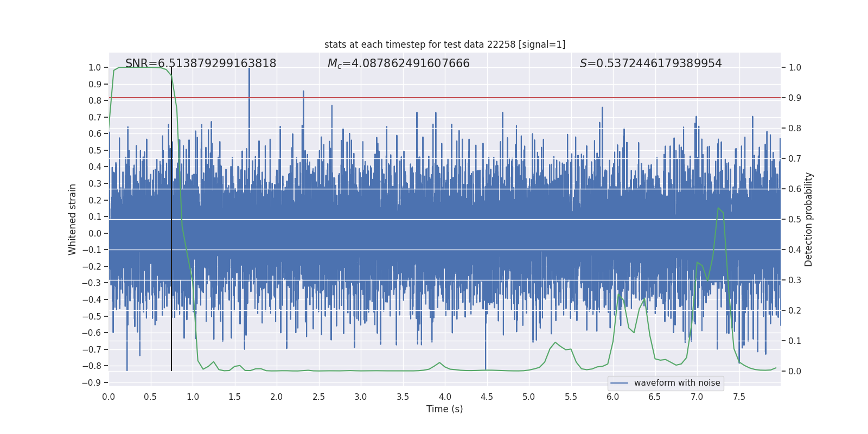868x434 pixels.
Task: Click the S=0.537 annotation text
Action: (x=650, y=63)
